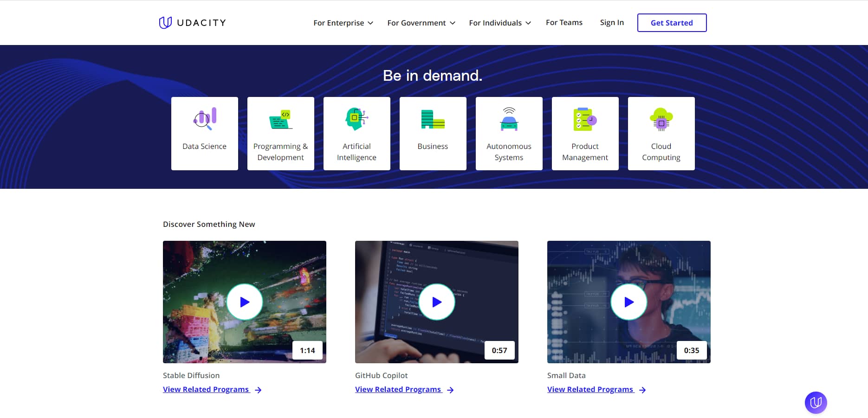Click the Programming & Development card label
868x418 pixels.
coord(281,152)
